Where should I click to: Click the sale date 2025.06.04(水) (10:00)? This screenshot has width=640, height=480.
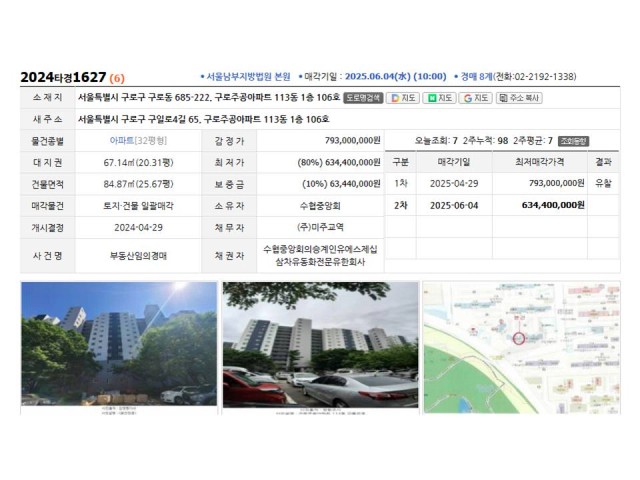(x=396, y=77)
